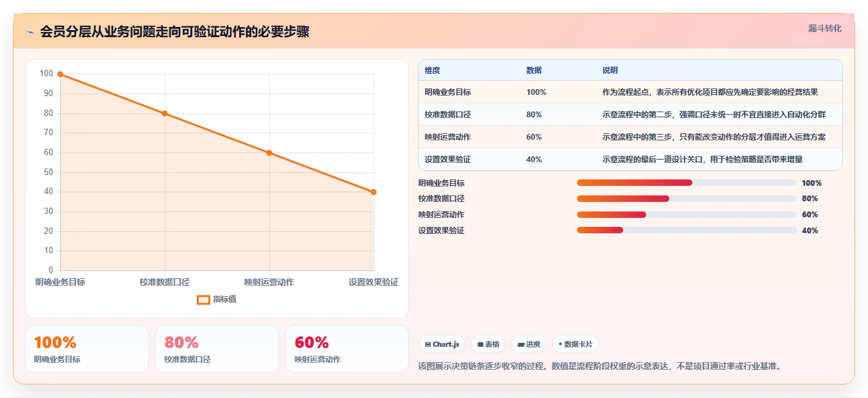868x398 pixels.
Task: Open the Chart.js chip
Action: click(x=442, y=344)
